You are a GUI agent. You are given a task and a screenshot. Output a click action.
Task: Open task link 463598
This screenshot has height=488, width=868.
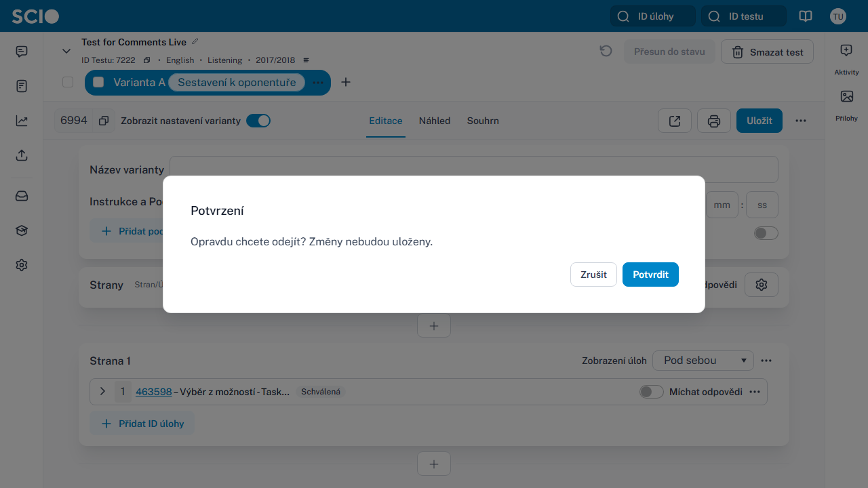click(154, 392)
